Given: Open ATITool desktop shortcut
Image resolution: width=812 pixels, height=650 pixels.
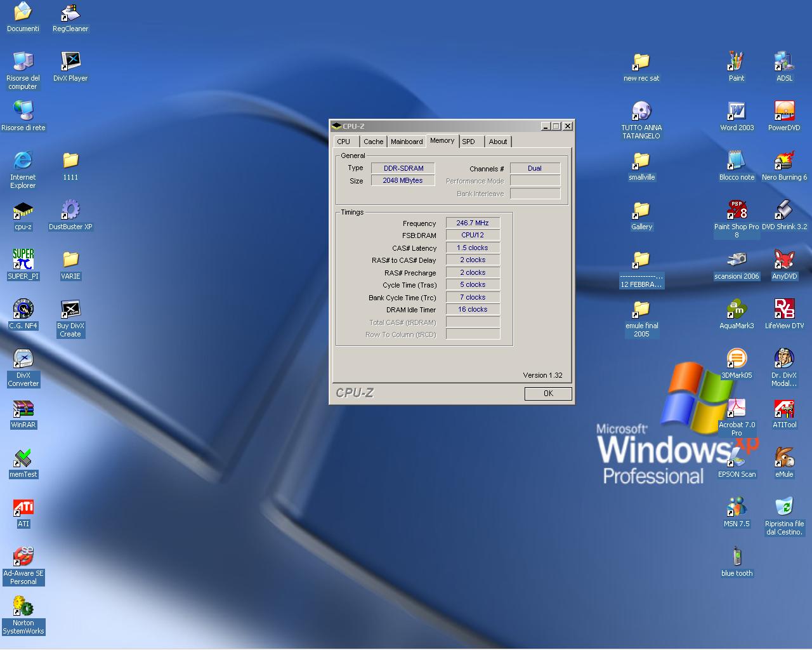Looking at the screenshot, I should point(784,413).
